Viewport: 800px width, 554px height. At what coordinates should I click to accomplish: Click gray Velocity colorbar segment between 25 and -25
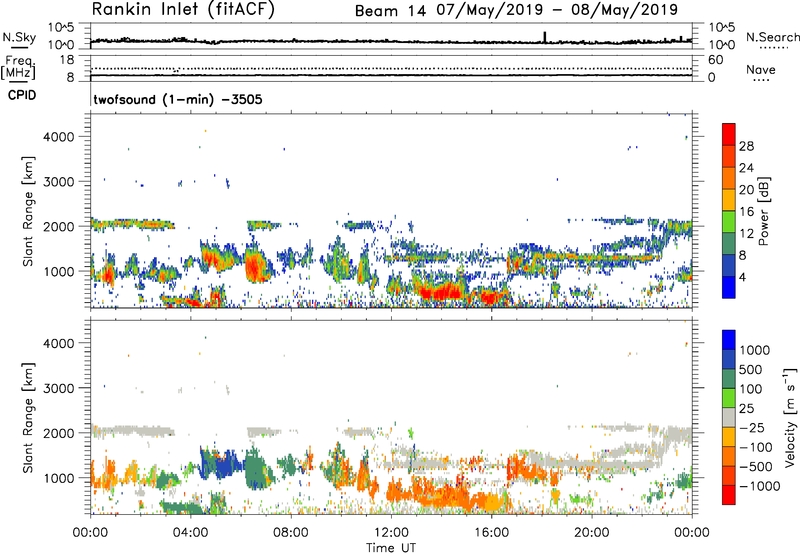pos(729,417)
